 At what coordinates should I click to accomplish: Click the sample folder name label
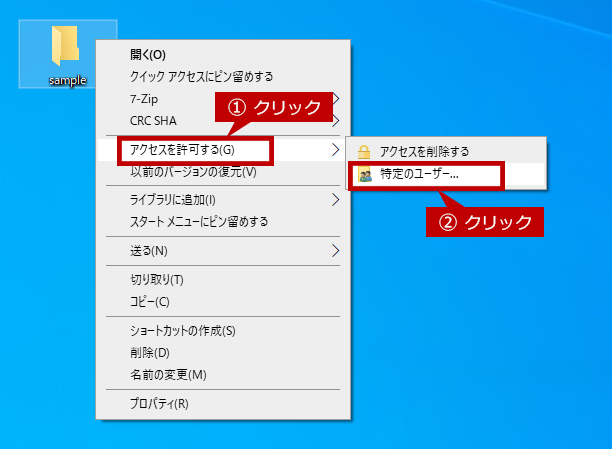tap(68, 80)
